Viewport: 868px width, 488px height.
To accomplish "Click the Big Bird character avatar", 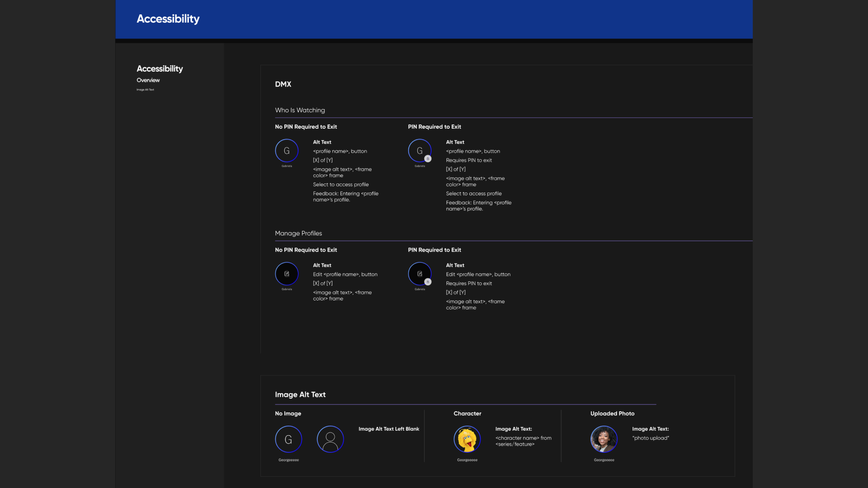I will [x=467, y=439].
